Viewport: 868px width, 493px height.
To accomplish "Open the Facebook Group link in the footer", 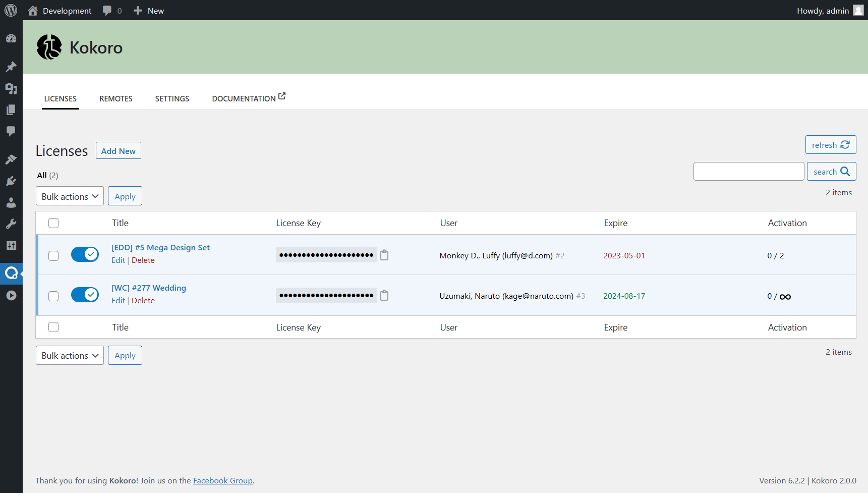I will 223,480.
